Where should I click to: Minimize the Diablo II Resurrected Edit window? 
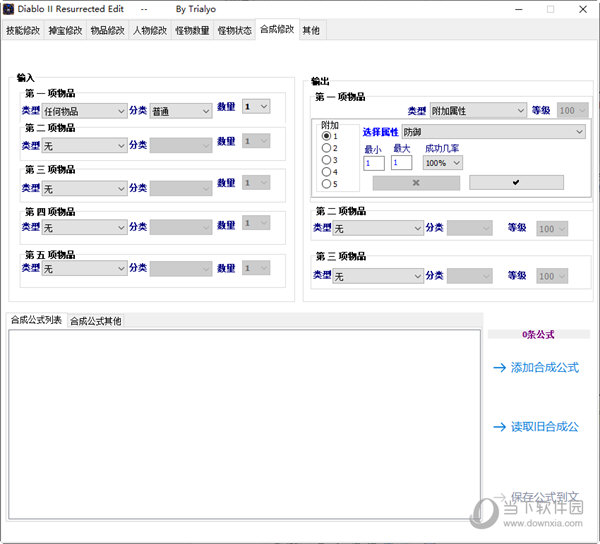point(519,9)
